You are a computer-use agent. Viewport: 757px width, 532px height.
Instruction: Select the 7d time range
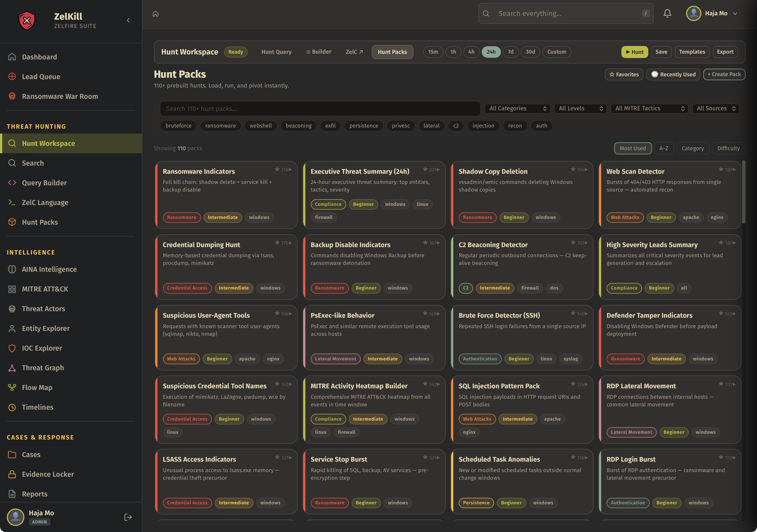tap(511, 52)
